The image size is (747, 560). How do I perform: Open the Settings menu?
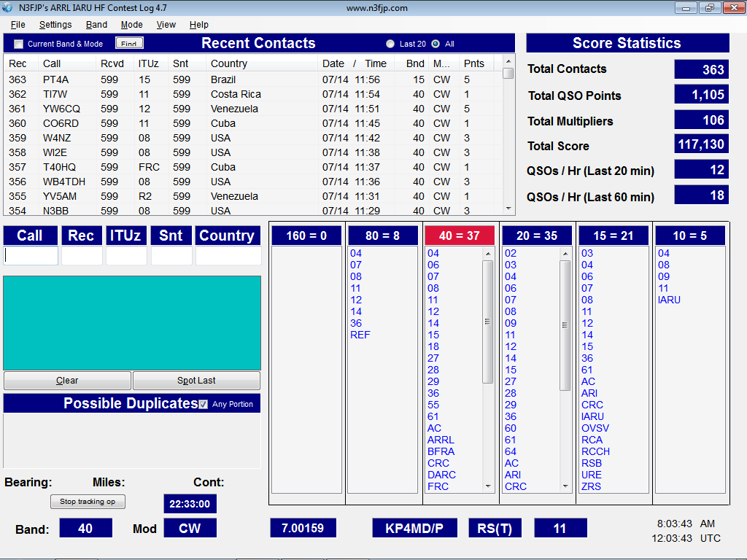pyautogui.click(x=55, y=25)
